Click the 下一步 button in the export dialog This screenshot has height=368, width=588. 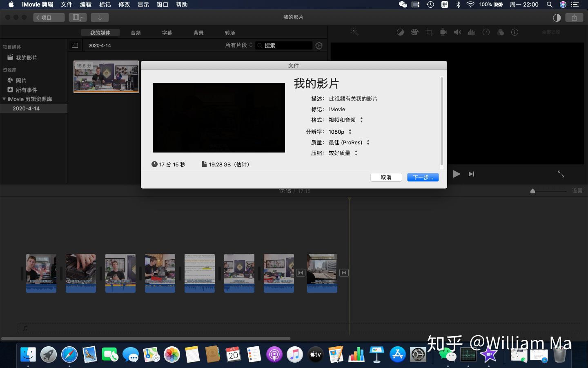pyautogui.click(x=423, y=177)
